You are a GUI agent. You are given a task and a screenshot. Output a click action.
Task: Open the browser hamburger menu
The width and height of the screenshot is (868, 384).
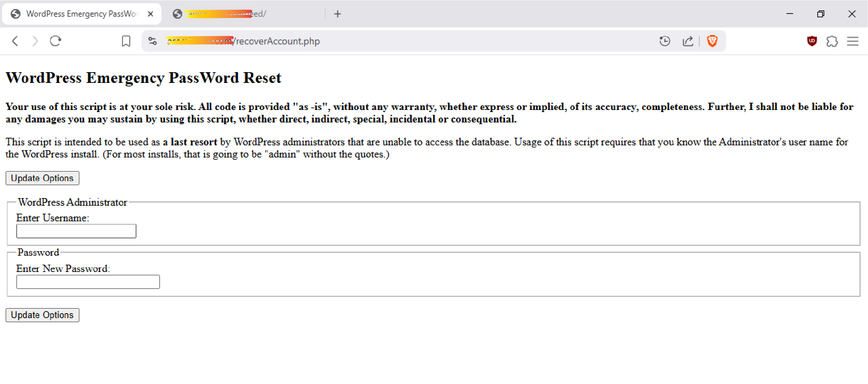pos(853,41)
